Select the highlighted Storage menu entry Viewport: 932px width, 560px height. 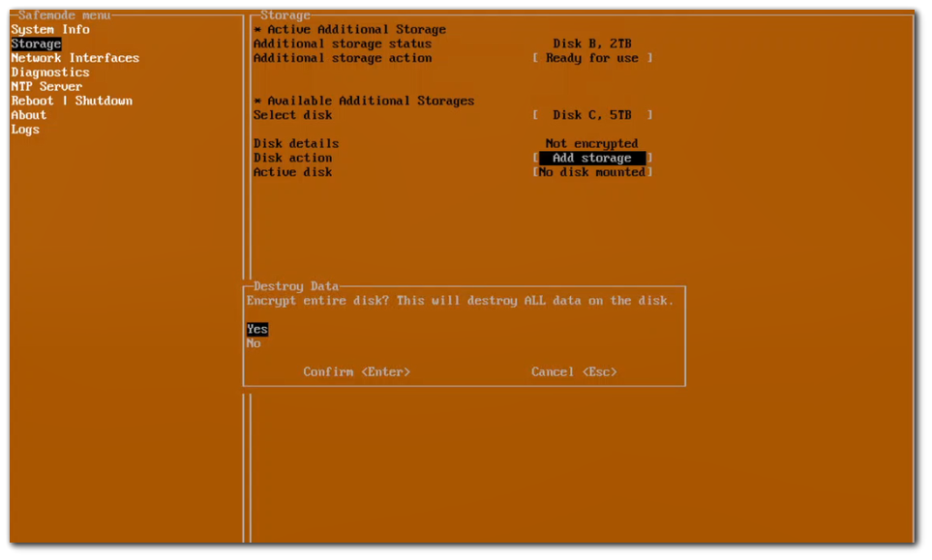tap(36, 44)
